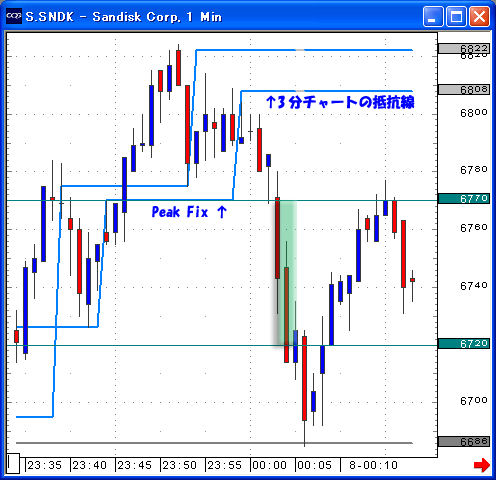The height and width of the screenshot is (480, 496).
Task: Select the 6808 resistance price label
Action: [464, 89]
